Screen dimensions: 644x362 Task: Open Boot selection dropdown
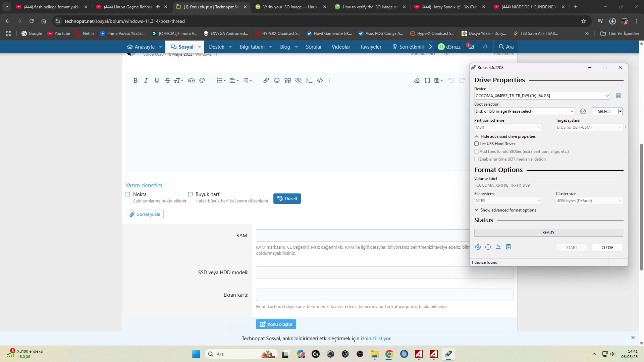click(524, 111)
